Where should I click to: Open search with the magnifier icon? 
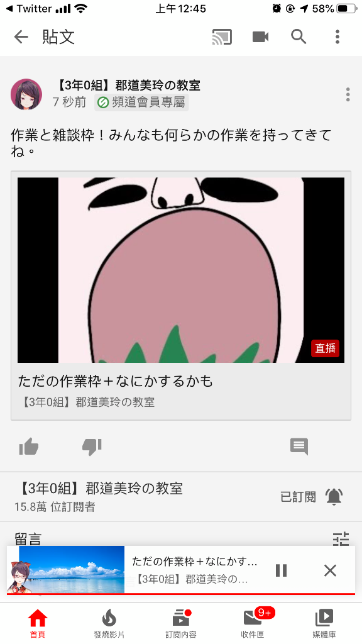point(299,37)
